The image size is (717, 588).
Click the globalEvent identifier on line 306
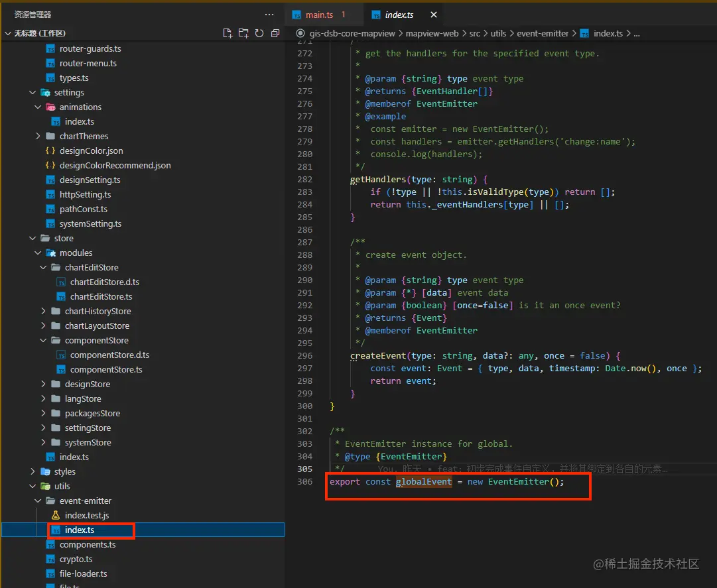click(x=423, y=481)
